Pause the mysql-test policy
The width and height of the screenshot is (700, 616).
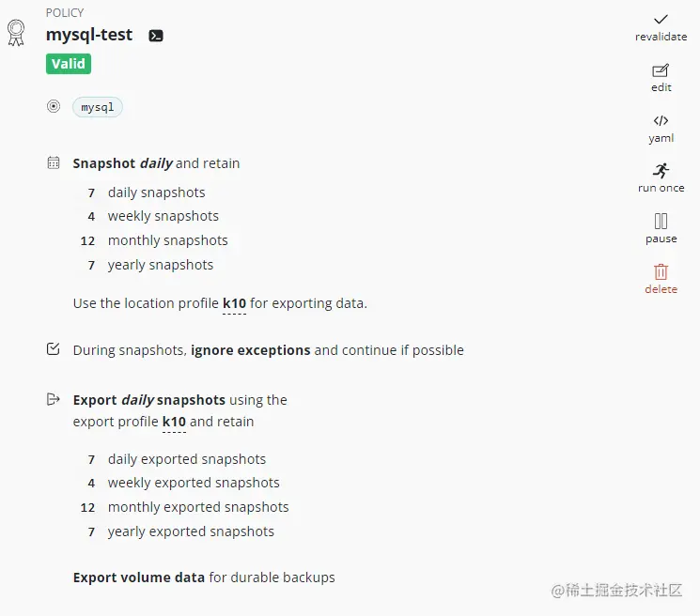(x=661, y=222)
